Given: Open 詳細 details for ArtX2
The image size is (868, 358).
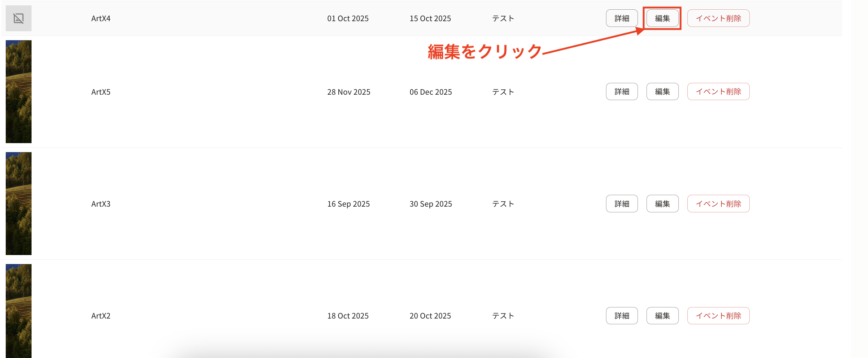Looking at the screenshot, I should pyautogui.click(x=622, y=315).
